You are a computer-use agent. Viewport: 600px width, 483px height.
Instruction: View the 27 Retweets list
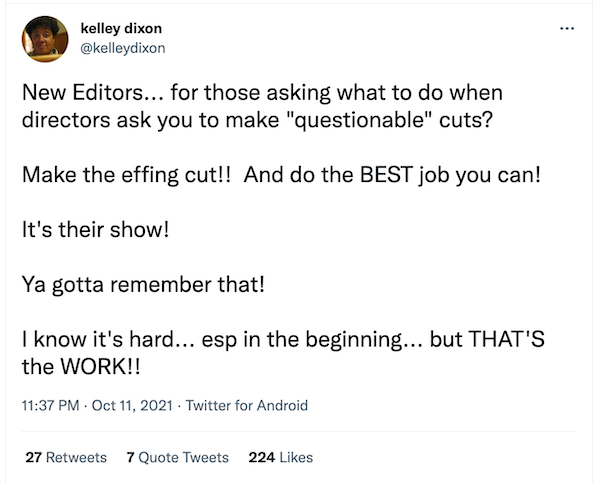pyautogui.click(x=66, y=457)
